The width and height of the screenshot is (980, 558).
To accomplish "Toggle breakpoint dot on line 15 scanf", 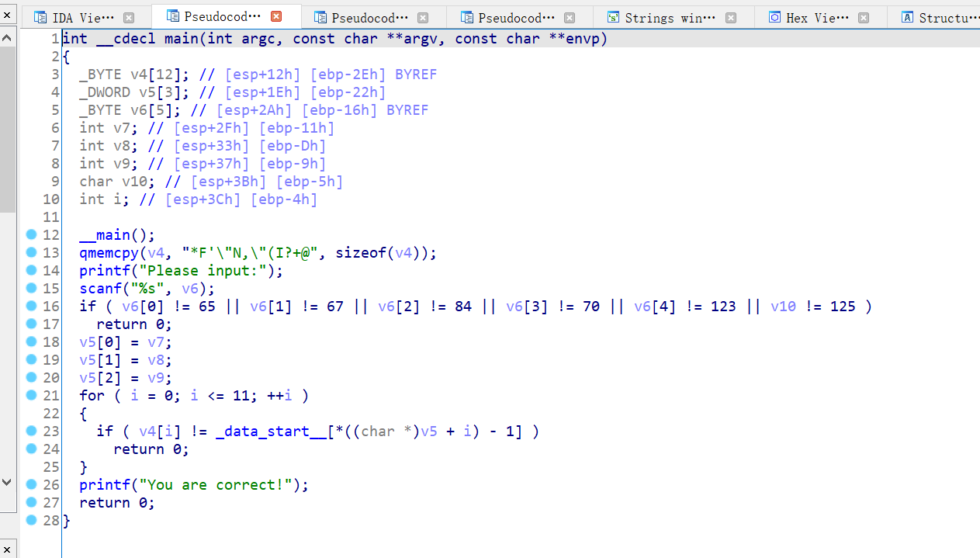I will 31,288.
